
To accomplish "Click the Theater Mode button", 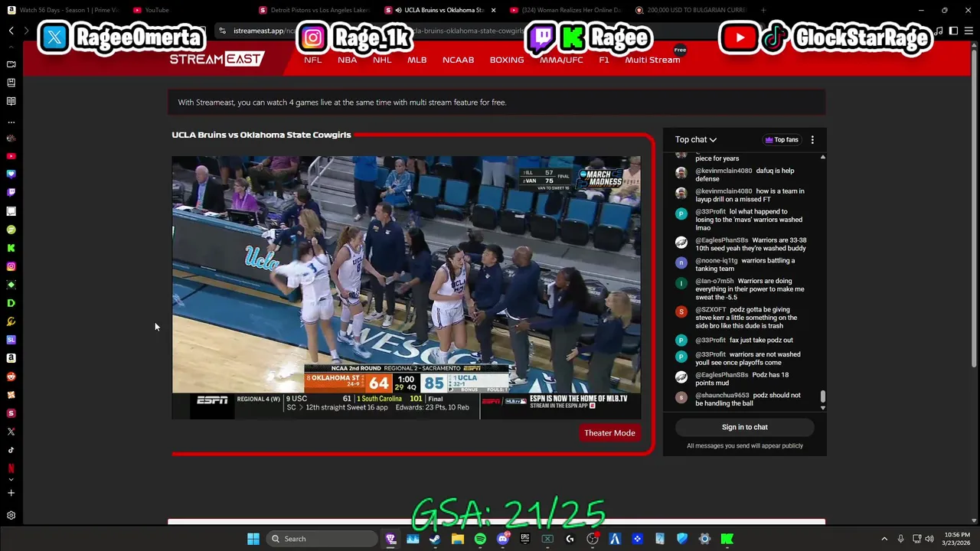I will [x=609, y=433].
